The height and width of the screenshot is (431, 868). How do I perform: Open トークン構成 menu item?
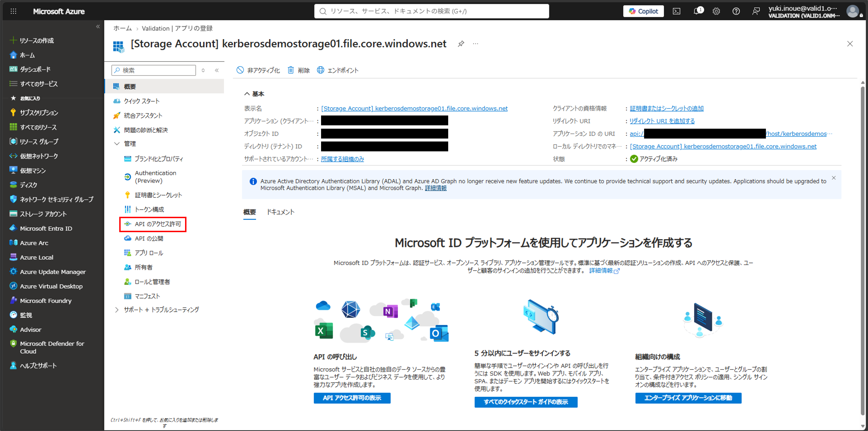point(144,209)
